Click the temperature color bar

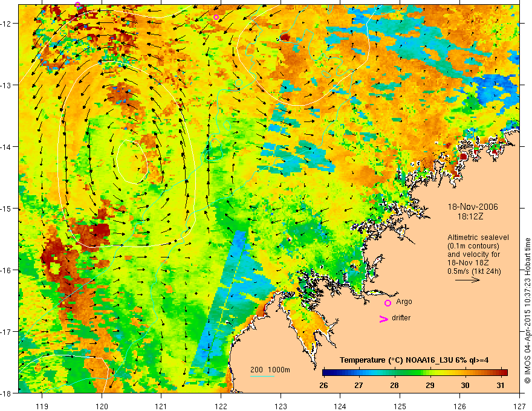tap(415, 373)
